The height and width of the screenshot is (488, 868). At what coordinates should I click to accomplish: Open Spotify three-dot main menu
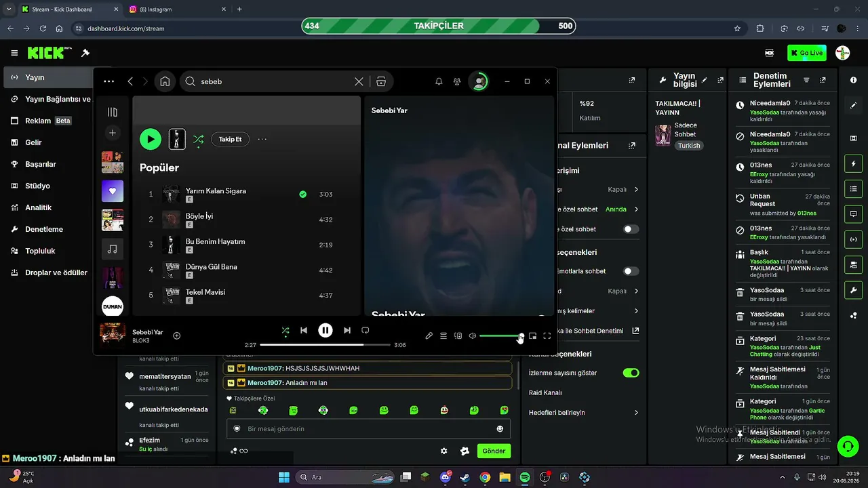[x=109, y=81]
